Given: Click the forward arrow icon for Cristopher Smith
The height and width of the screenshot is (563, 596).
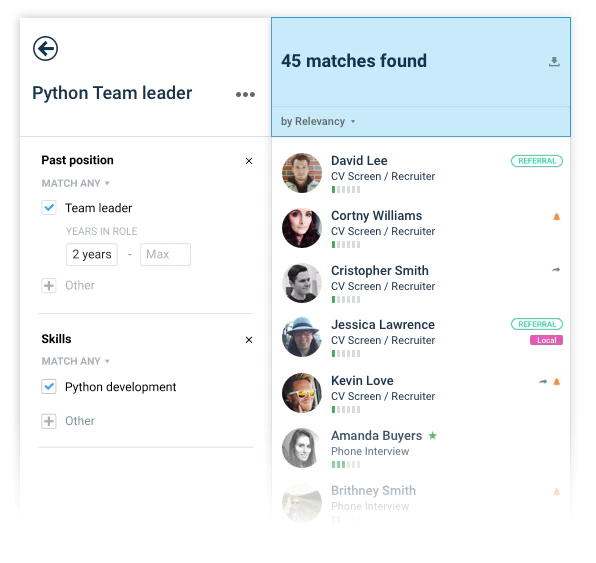Looking at the screenshot, I should 556,270.
